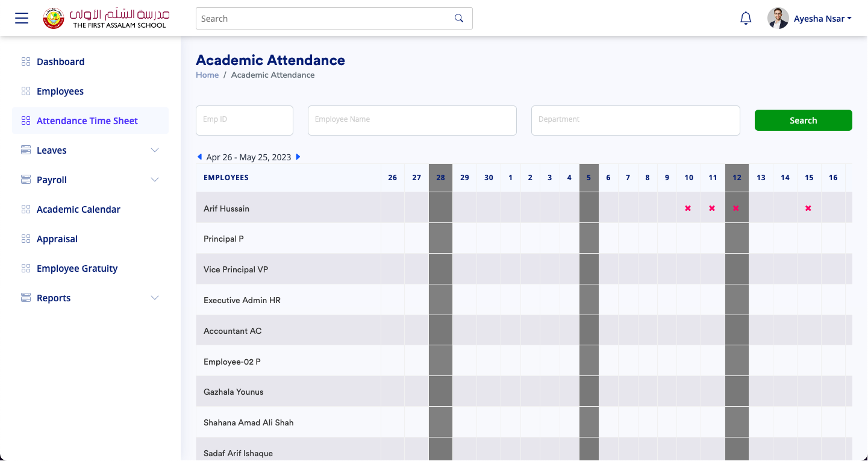Expand the Reports submenu
The image size is (868, 461).
[155, 298]
